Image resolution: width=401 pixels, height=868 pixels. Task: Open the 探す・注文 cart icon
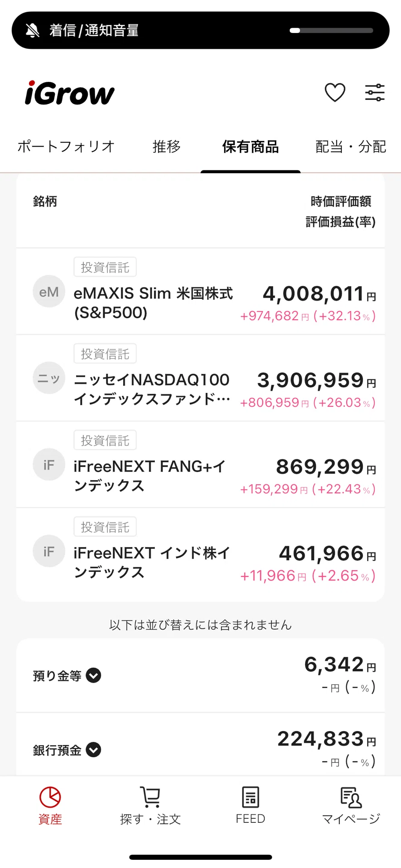(x=150, y=797)
